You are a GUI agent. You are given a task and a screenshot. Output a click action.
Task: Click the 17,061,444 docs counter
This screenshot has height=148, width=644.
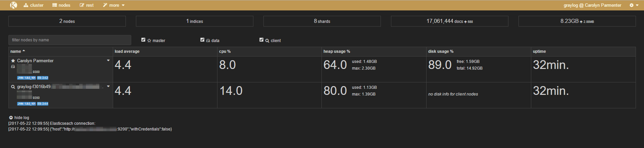(450, 21)
